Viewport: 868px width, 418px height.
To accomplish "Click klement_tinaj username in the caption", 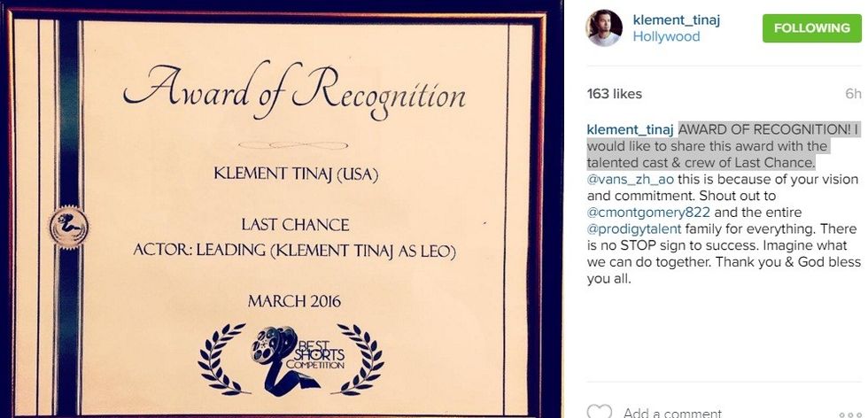I will click(631, 128).
